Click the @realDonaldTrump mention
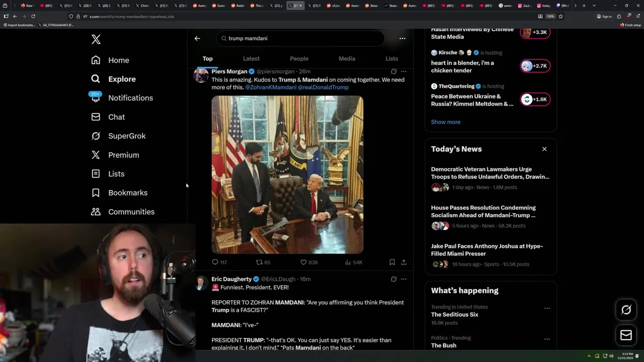Screen dimensions: 644x362 (x=323, y=87)
